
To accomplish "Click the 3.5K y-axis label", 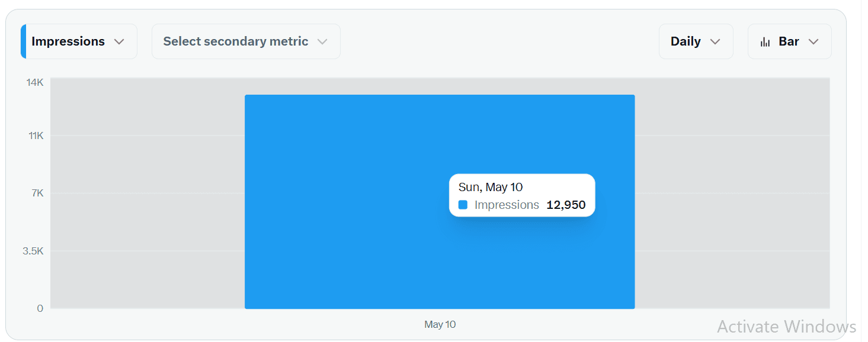I will tap(33, 251).
